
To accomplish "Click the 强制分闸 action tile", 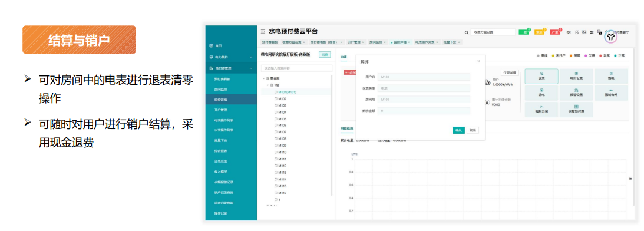I will pos(541,110).
